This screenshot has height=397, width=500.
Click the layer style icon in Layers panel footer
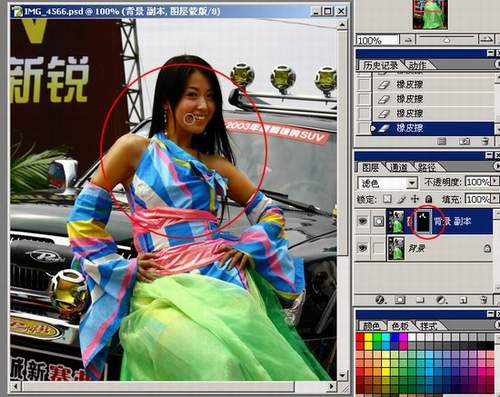pyautogui.click(x=380, y=300)
